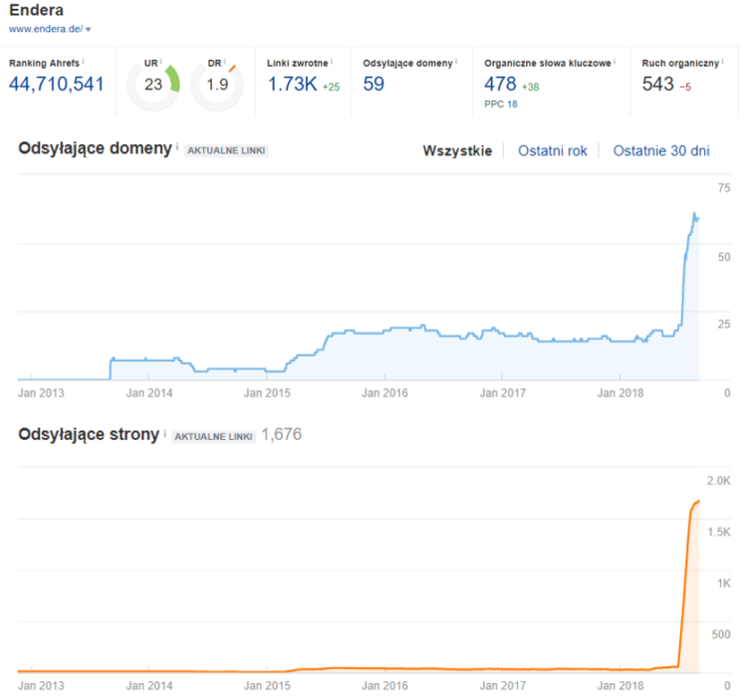Click Jan 2016 label on domains chart
Screen dimensions: 747x700
click(384, 393)
